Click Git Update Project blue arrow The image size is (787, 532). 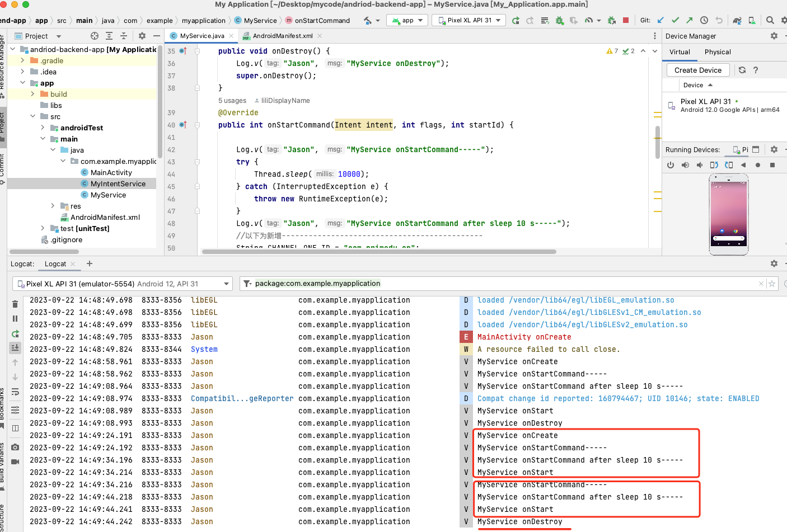(660, 20)
